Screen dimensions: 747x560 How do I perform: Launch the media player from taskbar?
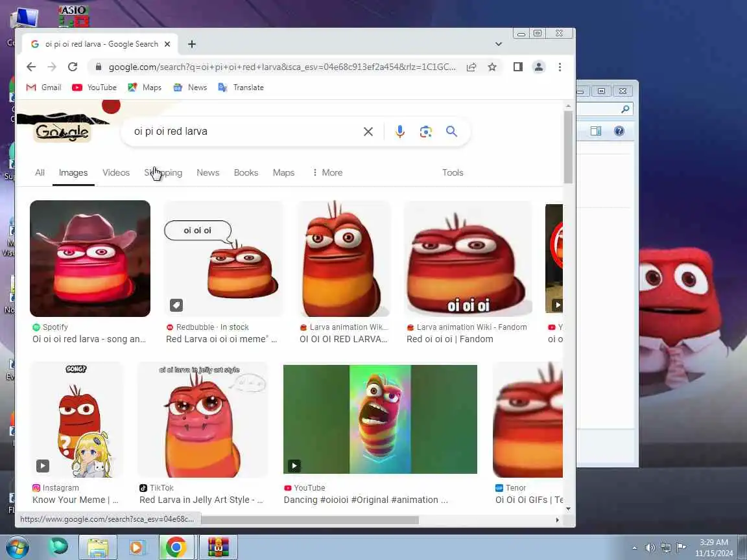[136, 548]
